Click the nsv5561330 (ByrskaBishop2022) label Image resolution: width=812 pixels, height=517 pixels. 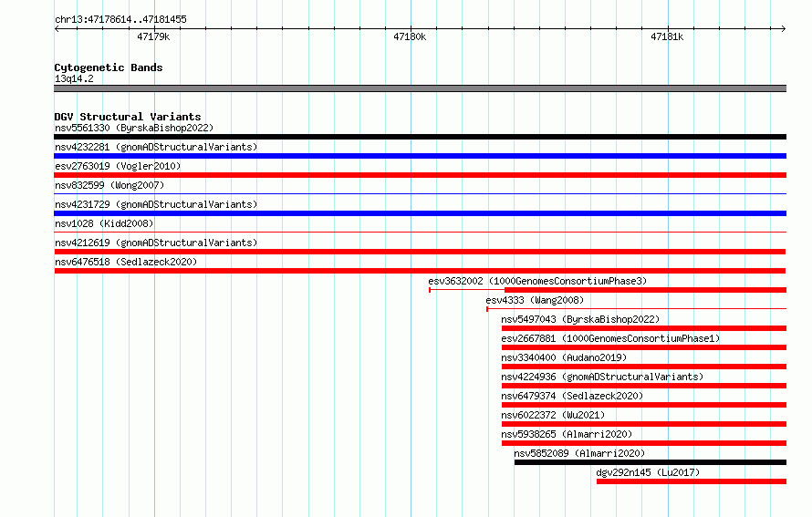pos(134,128)
